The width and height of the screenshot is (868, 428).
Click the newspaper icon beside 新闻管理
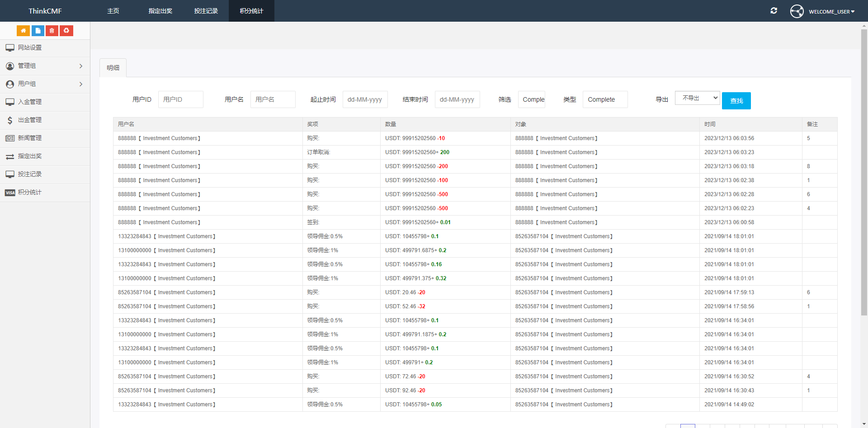click(x=10, y=138)
